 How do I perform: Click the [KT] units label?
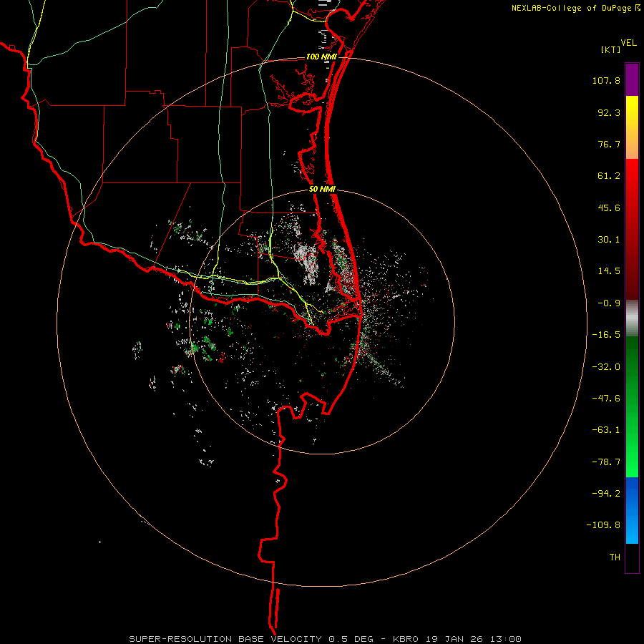click(611, 49)
